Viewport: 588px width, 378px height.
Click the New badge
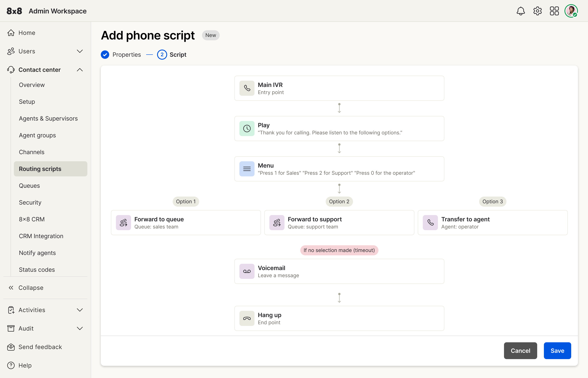pos(211,35)
